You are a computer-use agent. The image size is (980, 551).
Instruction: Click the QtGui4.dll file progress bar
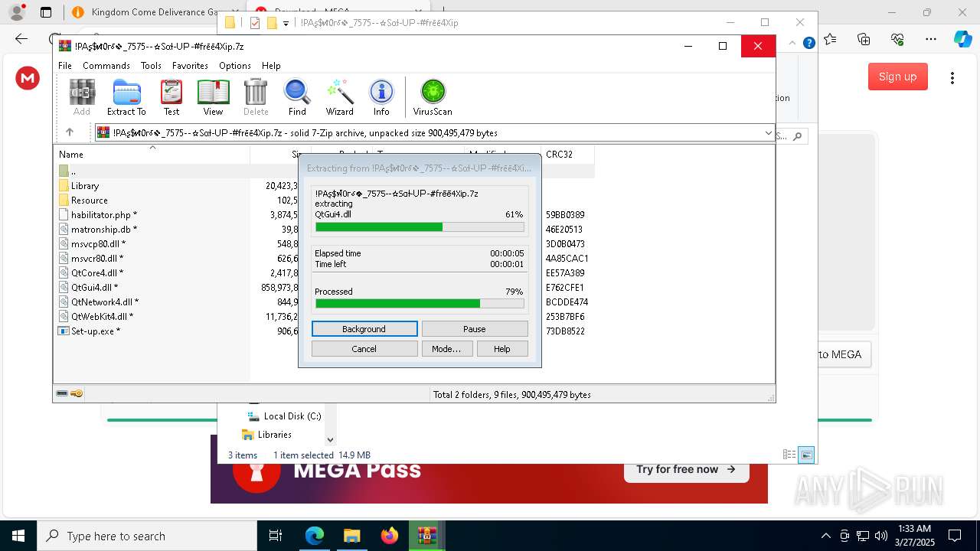[420, 227]
